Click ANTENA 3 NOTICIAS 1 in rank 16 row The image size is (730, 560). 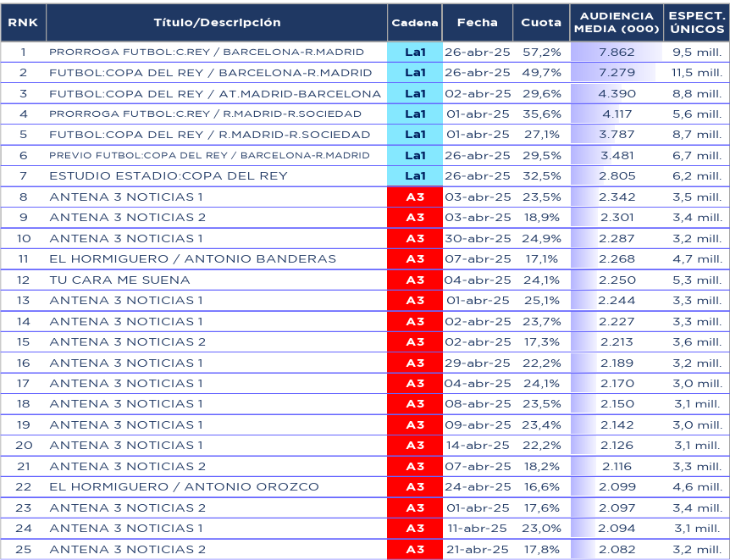tap(126, 363)
